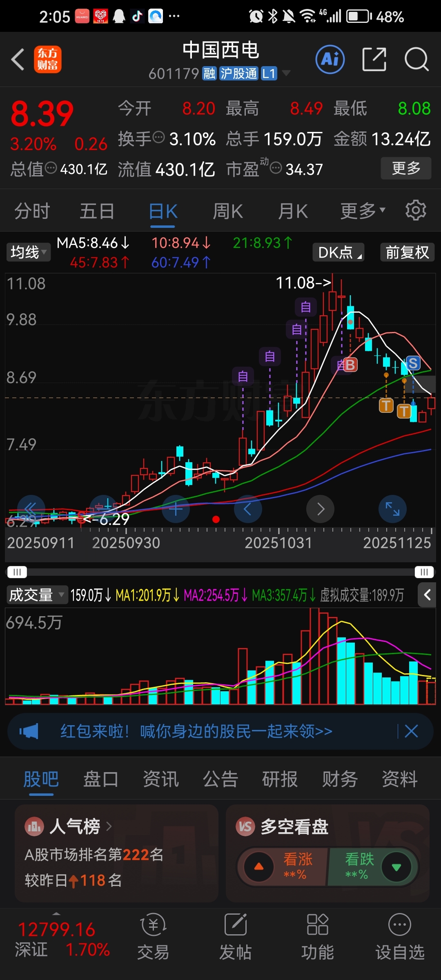441x980 pixels.
Task: Open the 公告 tab
Action: [220, 779]
